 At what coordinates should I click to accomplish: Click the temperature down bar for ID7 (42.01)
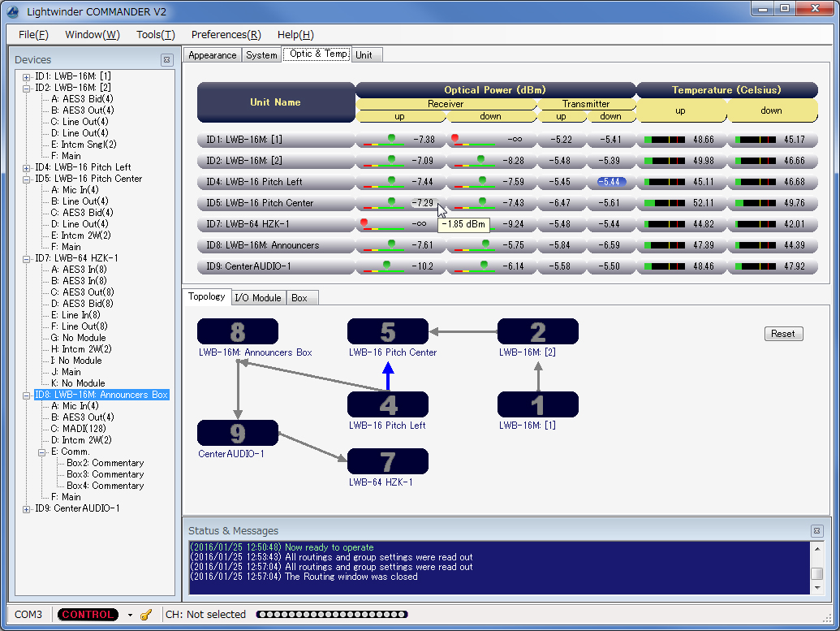click(756, 224)
